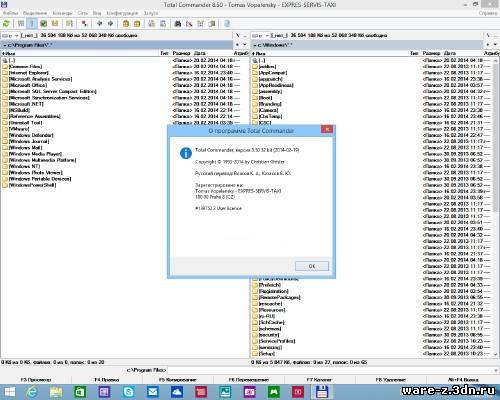The image size is (500, 400).
Task: Go to root via left panel backslash button
Action: (237, 35)
